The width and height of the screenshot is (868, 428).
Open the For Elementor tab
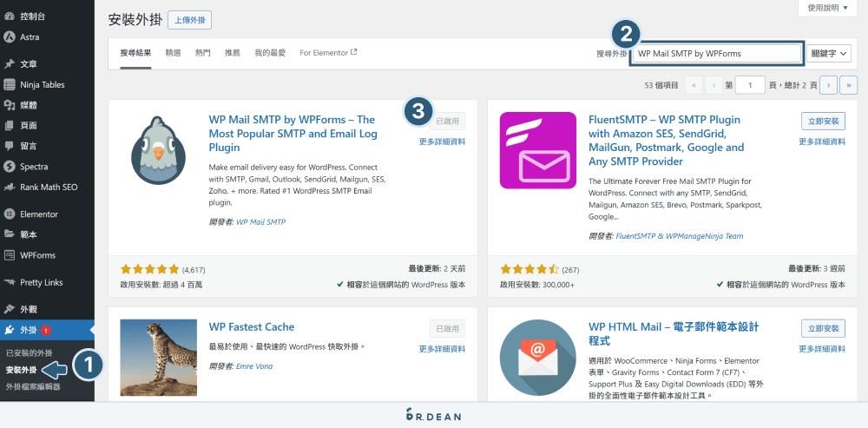pyautogui.click(x=328, y=53)
